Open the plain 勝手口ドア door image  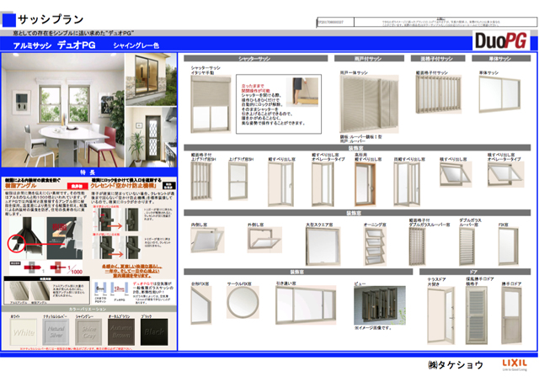511,315
